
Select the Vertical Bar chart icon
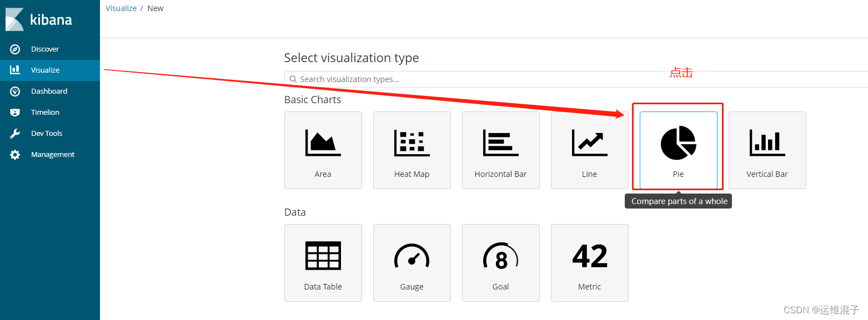[x=767, y=143]
